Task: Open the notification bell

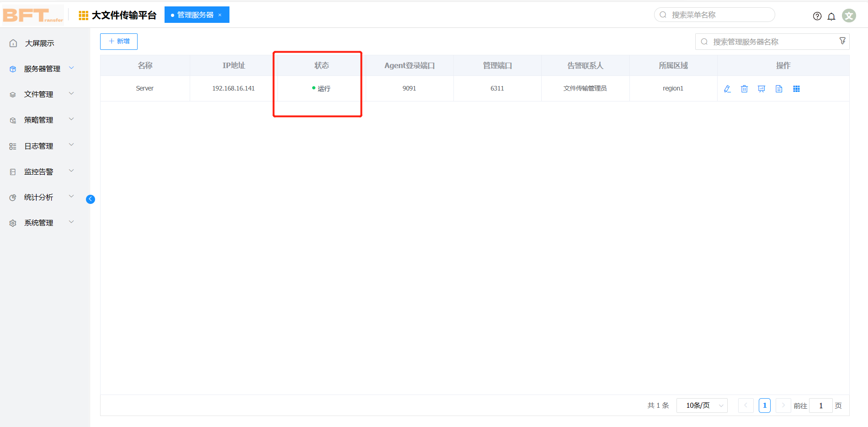Action: 831,16
